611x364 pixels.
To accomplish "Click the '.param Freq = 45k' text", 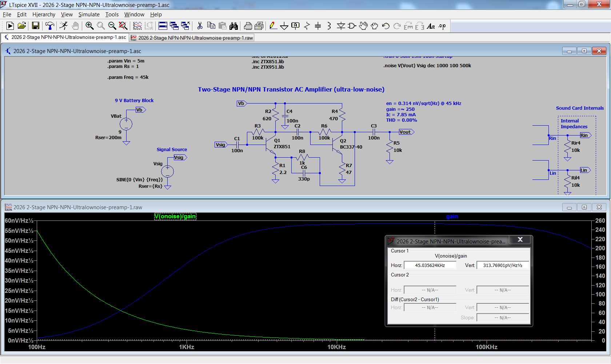I will pyautogui.click(x=128, y=77).
